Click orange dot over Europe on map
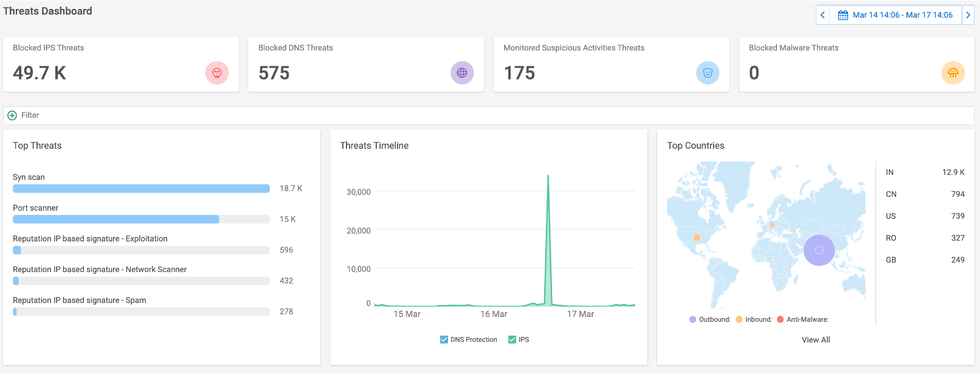Image resolution: width=980 pixels, height=374 pixels. 772,225
